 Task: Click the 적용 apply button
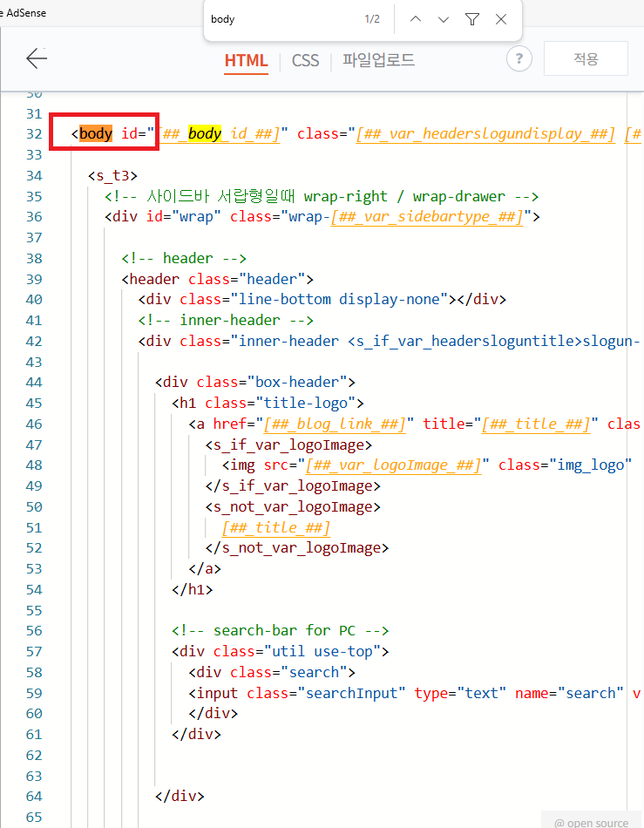pos(586,58)
